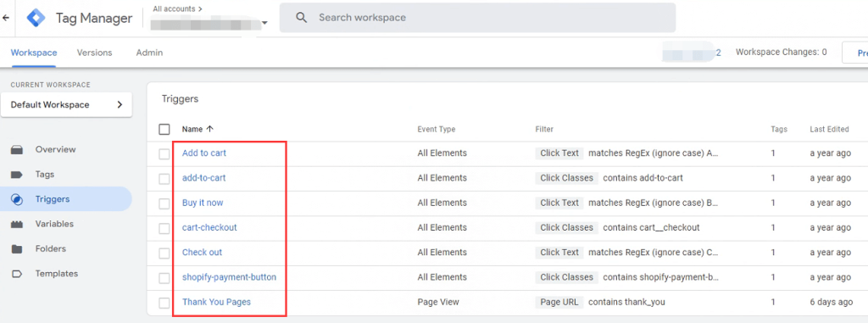Image resolution: width=868 pixels, height=323 pixels.
Task: Check the add-to-cart row checkbox
Action: pos(164,179)
